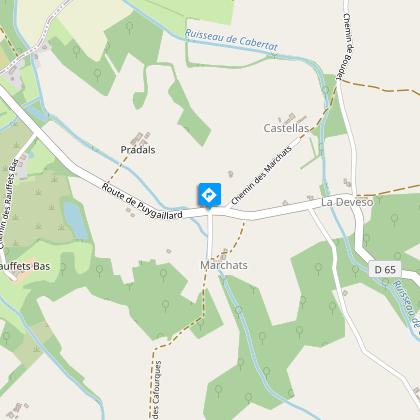
Task: Click the tree icon in forest near D 65
Action: coord(394,220)
